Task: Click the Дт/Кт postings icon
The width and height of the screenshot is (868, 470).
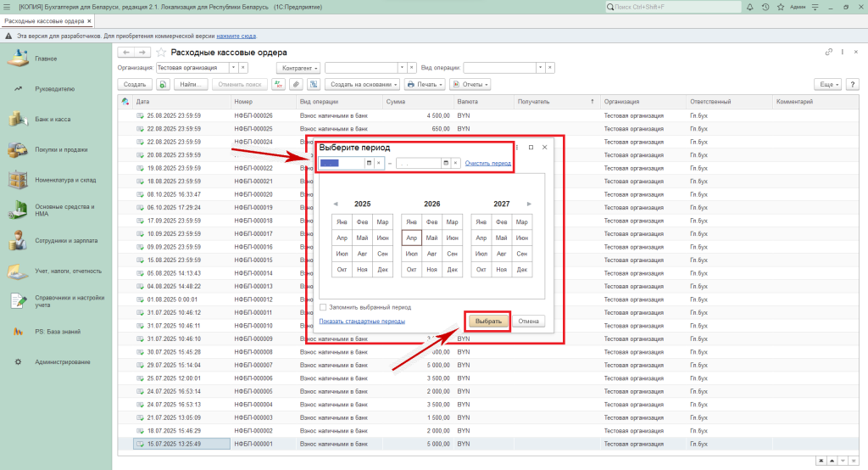Action: (279, 85)
